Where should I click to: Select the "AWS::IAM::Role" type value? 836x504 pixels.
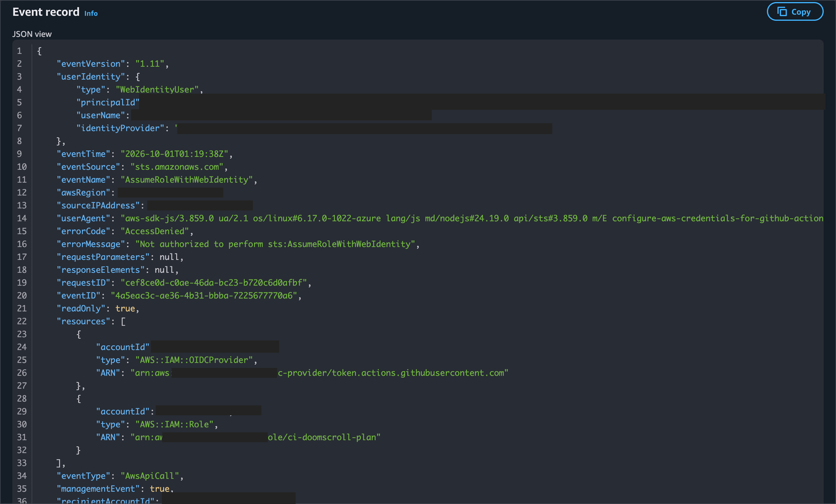click(174, 425)
